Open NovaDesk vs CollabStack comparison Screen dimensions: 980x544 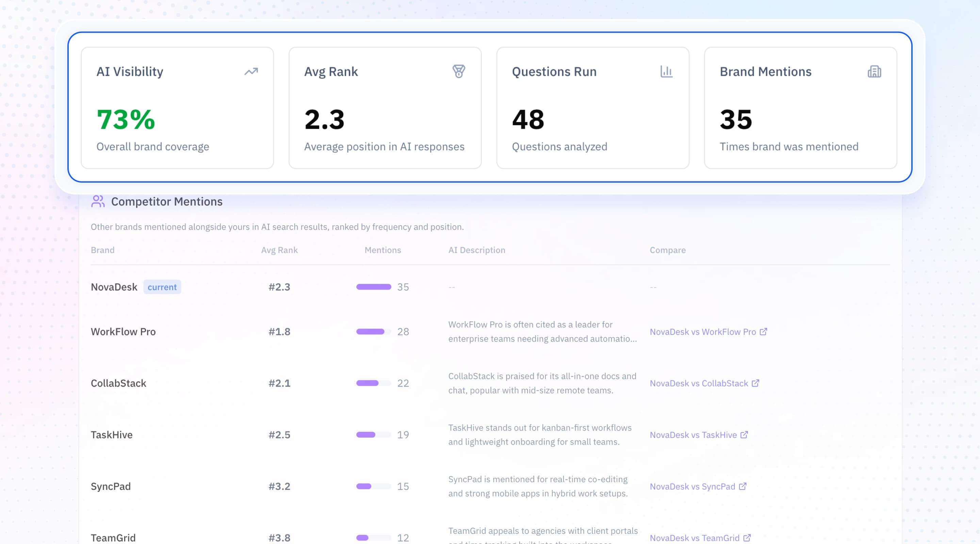699,383
